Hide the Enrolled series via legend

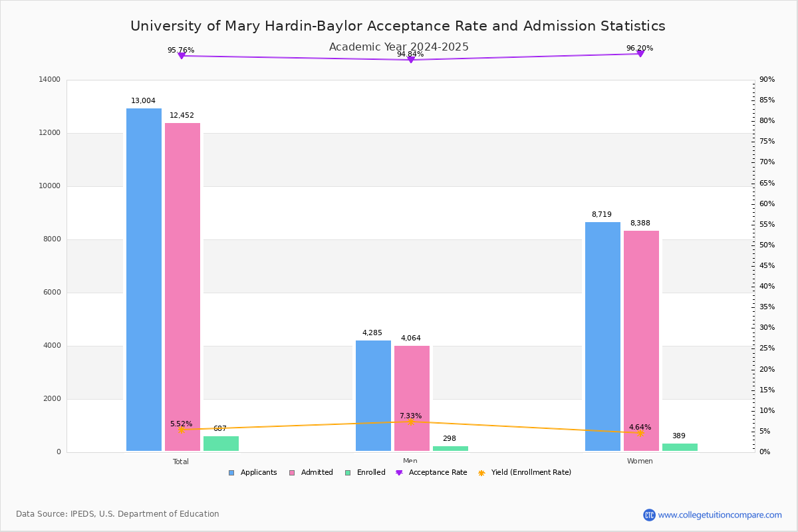pos(348,473)
